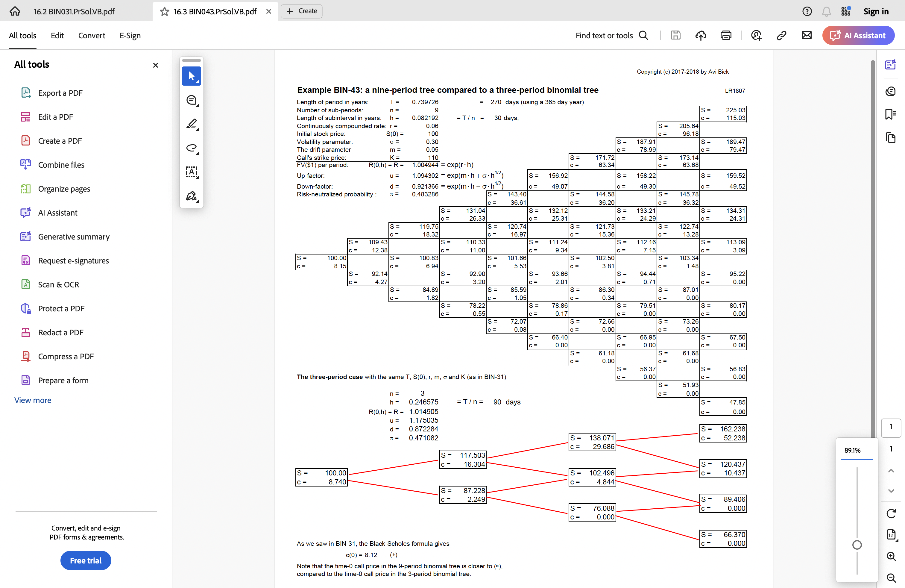Zoom in with the magnifier icon
The image size is (905, 588).
point(891,557)
